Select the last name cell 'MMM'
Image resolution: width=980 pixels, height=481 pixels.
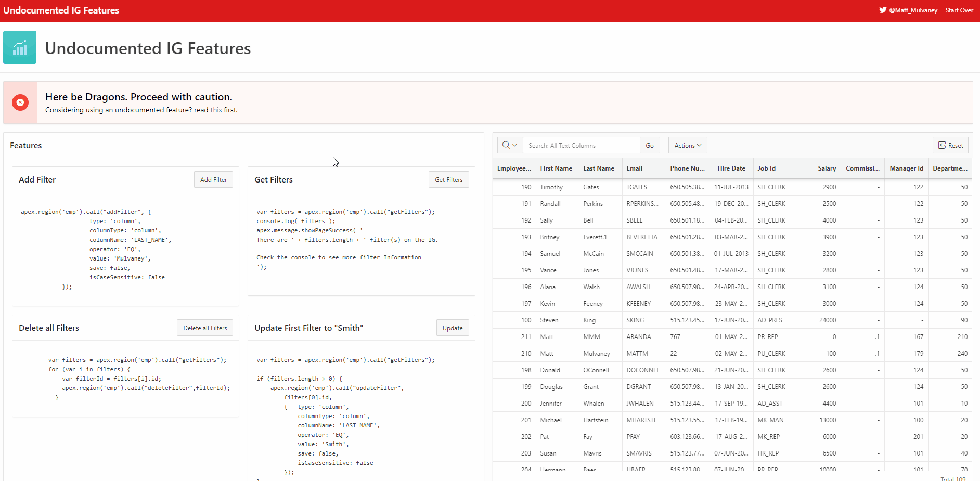pyautogui.click(x=600, y=337)
